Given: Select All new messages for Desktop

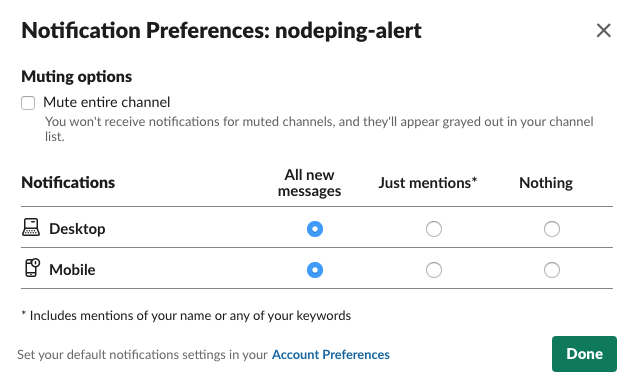Looking at the screenshot, I should (315, 229).
